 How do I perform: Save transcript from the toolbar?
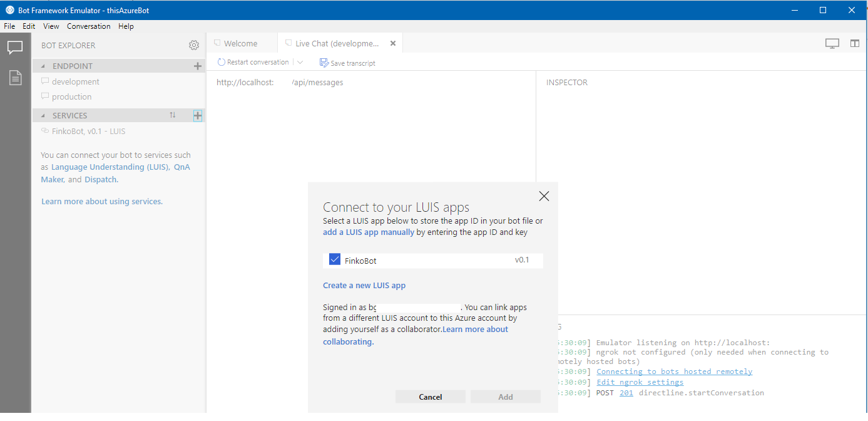(x=347, y=63)
